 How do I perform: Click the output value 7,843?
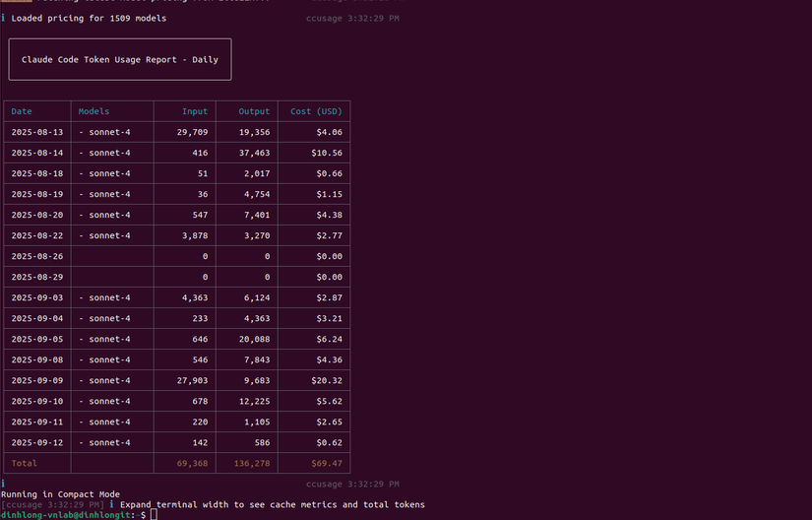pos(257,359)
